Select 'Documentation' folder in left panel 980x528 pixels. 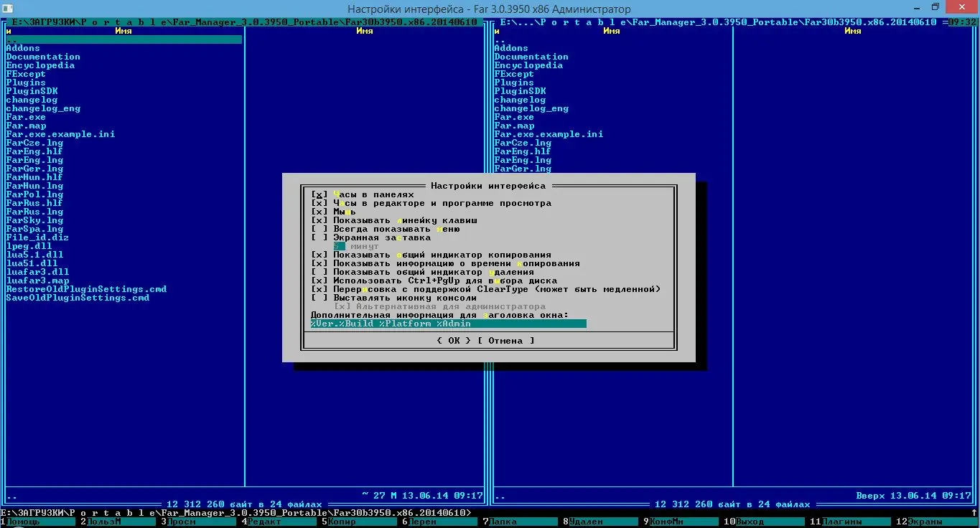(43, 57)
